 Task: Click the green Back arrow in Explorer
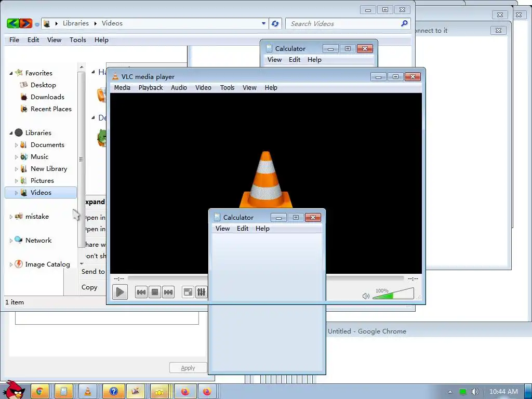point(13,23)
